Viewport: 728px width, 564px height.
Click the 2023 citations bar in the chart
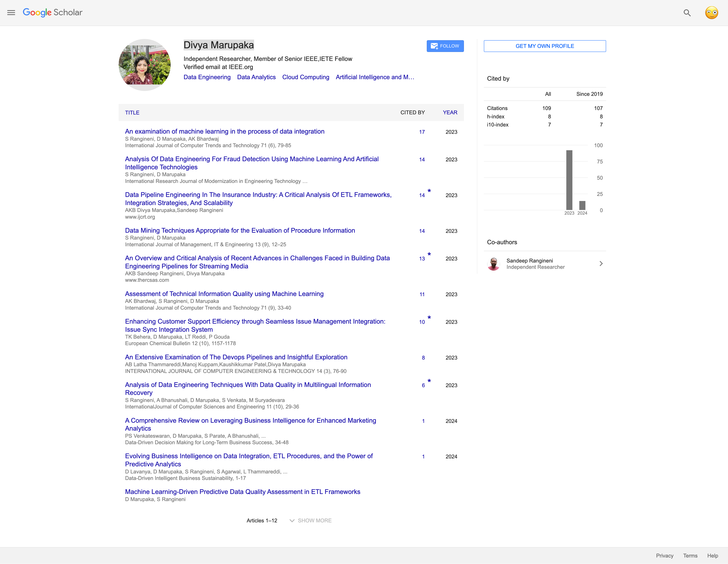(569, 180)
